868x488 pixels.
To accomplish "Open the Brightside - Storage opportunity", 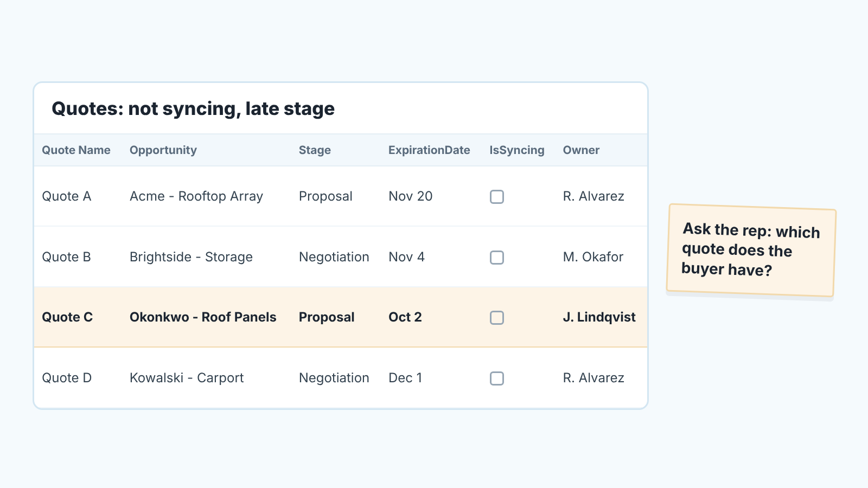I will (191, 257).
